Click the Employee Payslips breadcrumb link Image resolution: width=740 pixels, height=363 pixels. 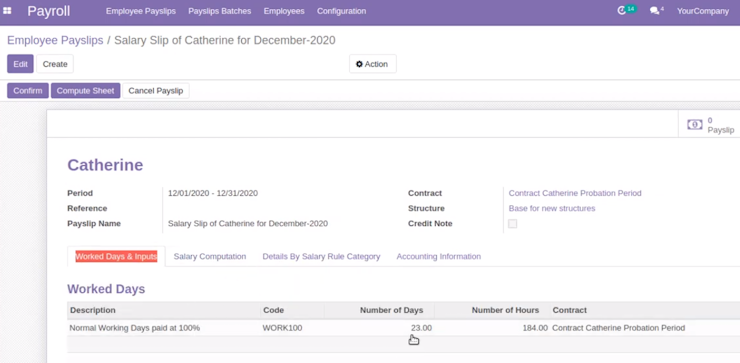(55, 40)
